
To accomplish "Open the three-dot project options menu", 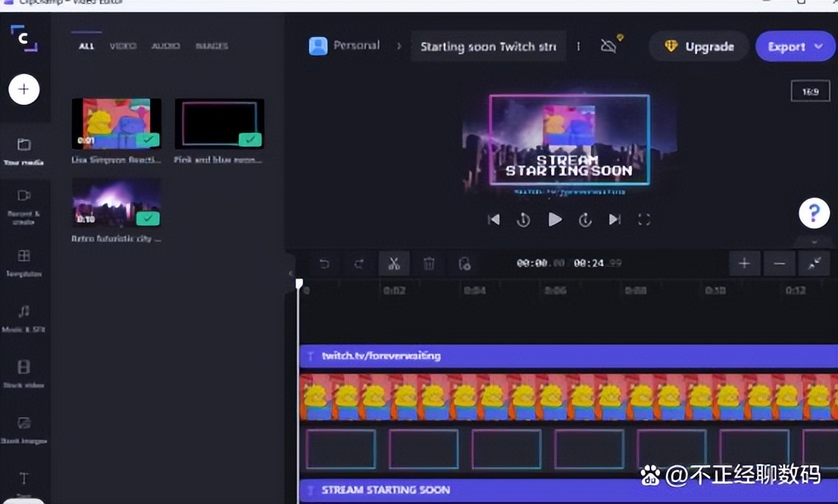I will pos(579,46).
